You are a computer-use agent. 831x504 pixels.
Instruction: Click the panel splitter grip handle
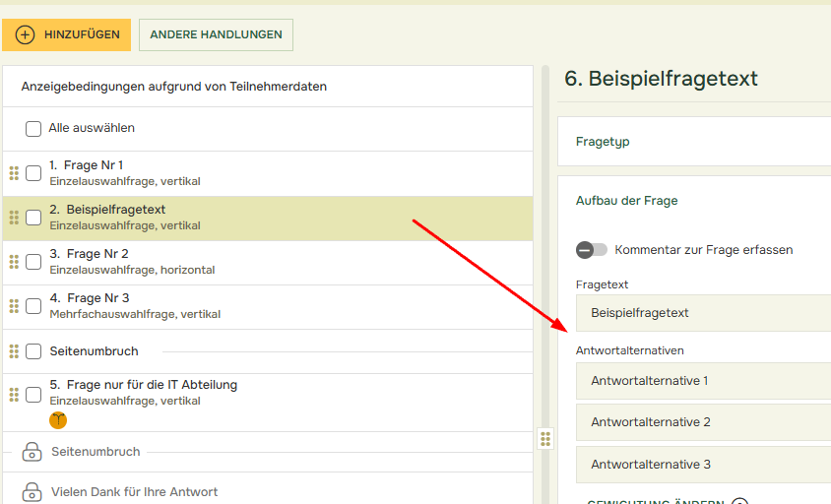545,438
